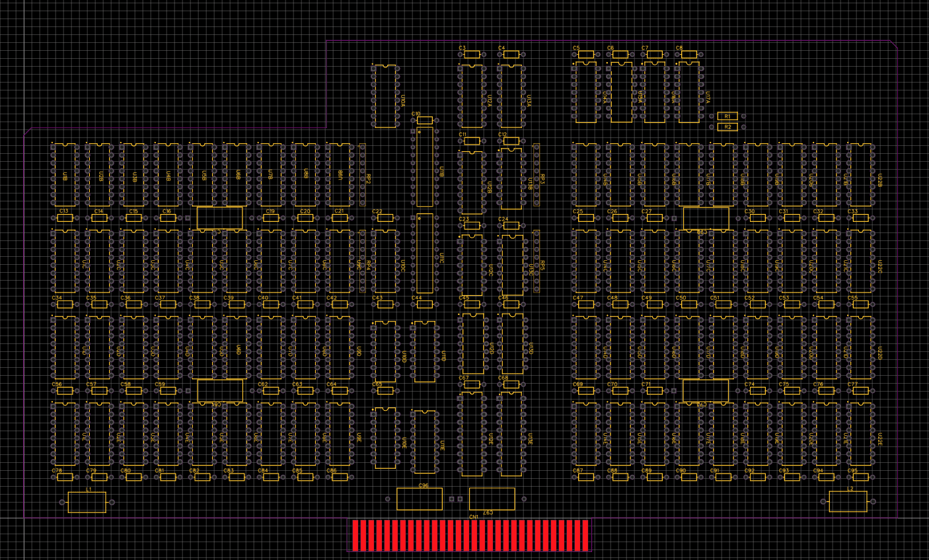
Task: Select resistor pack RP3
Action: (537, 175)
